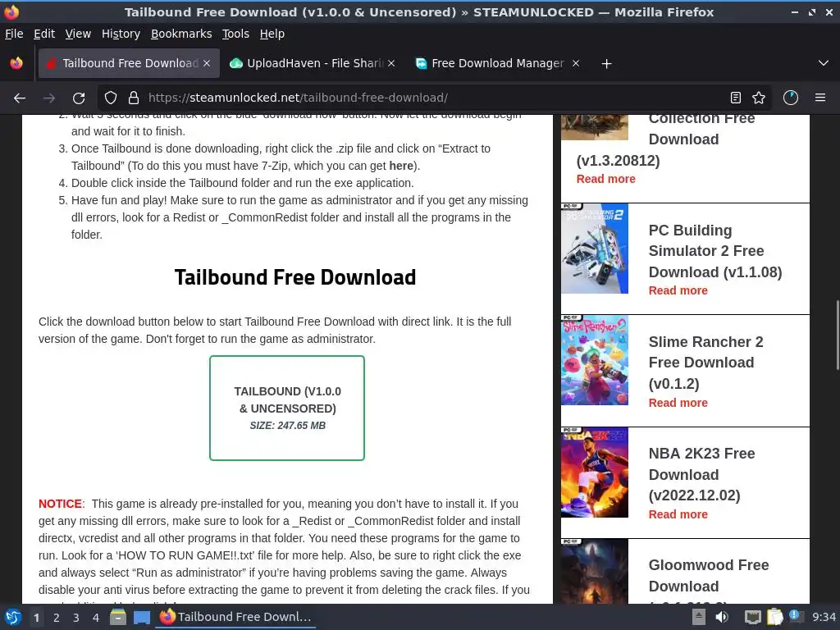Follow the 7-Zip 'here' link
Screen dimensions: 840x630
click(401, 166)
